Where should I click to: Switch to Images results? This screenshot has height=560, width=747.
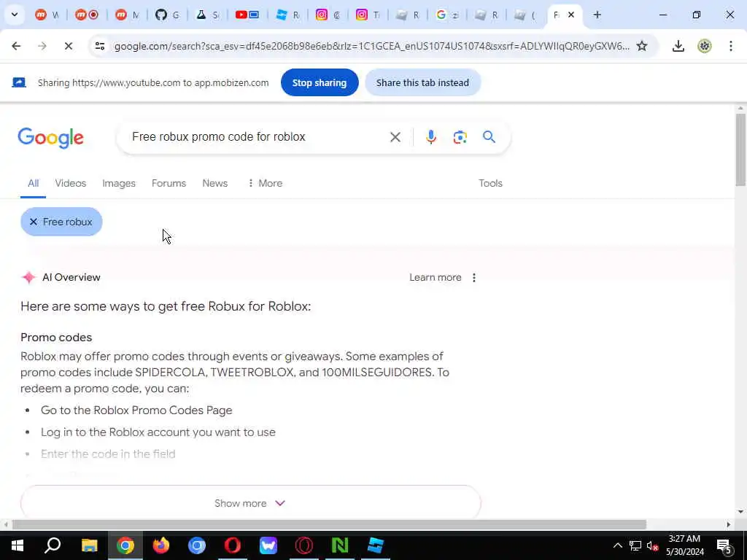click(119, 183)
